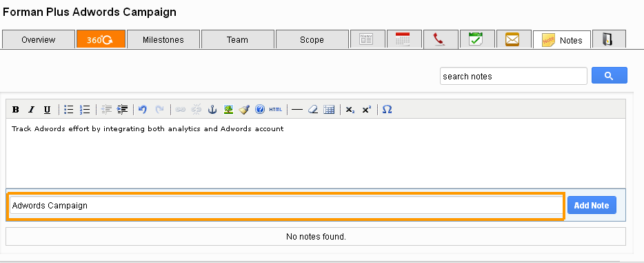Open the news page icon tab
This screenshot has width=644, height=263.
(x=368, y=39)
